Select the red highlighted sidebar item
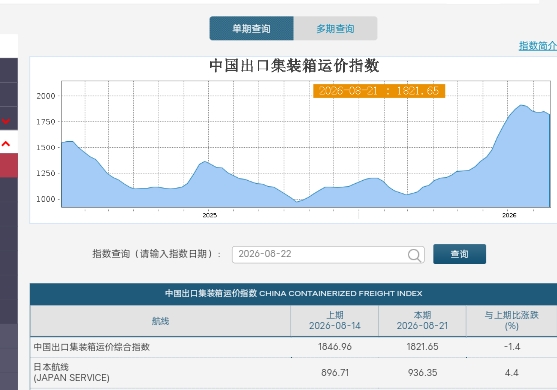 [x=9, y=166]
